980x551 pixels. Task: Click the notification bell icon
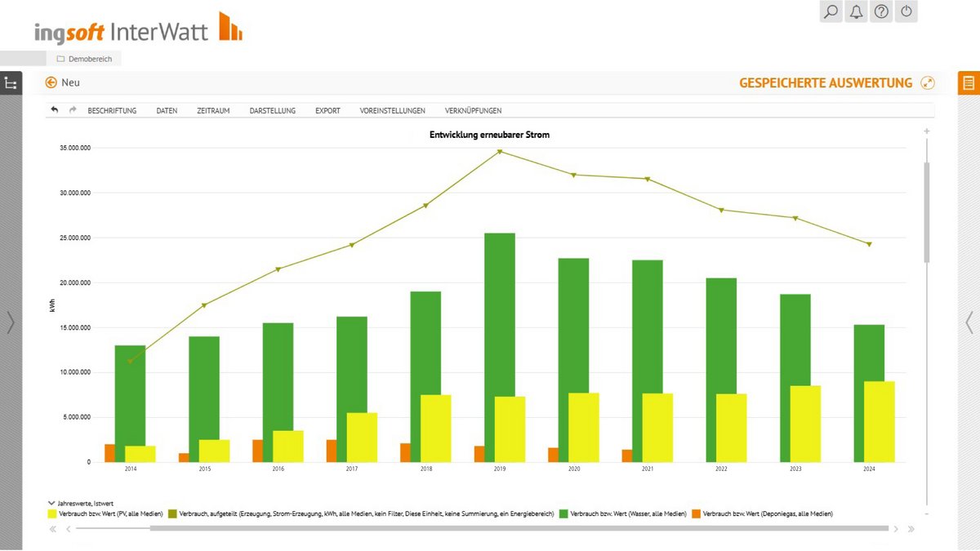pyautogui.click(x=856, y=11)
